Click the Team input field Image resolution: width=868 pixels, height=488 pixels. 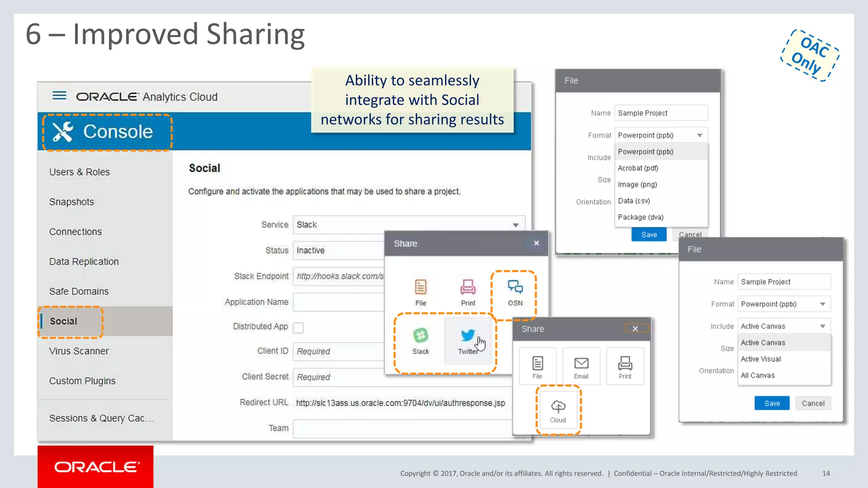(x=403, y=428)
